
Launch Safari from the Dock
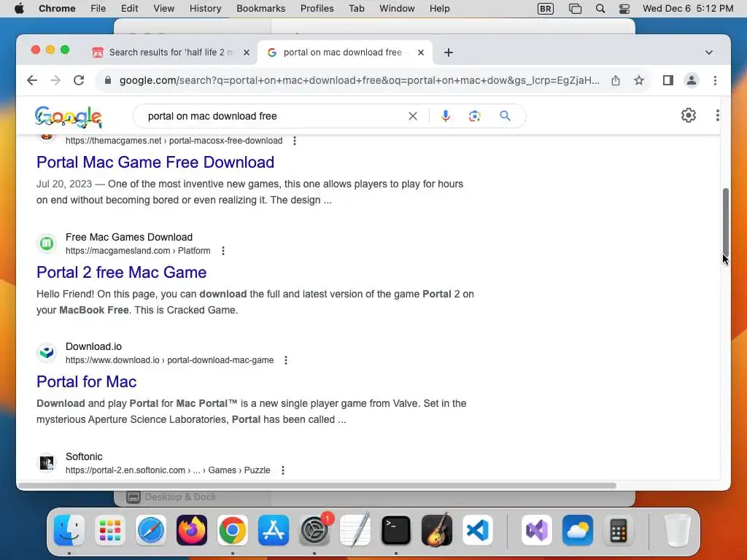point(151,530)
